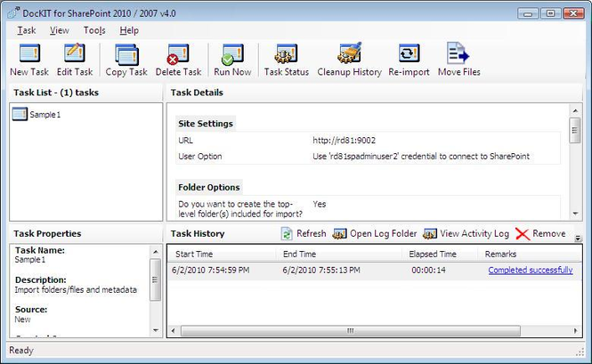Click Delete Task in the toolbar

click(178, 61)
